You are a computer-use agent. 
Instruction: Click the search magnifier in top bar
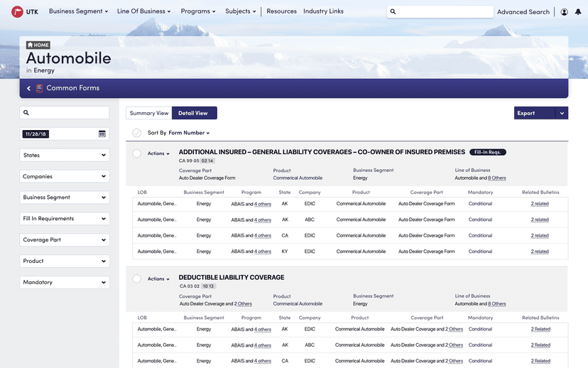[393, 11]
